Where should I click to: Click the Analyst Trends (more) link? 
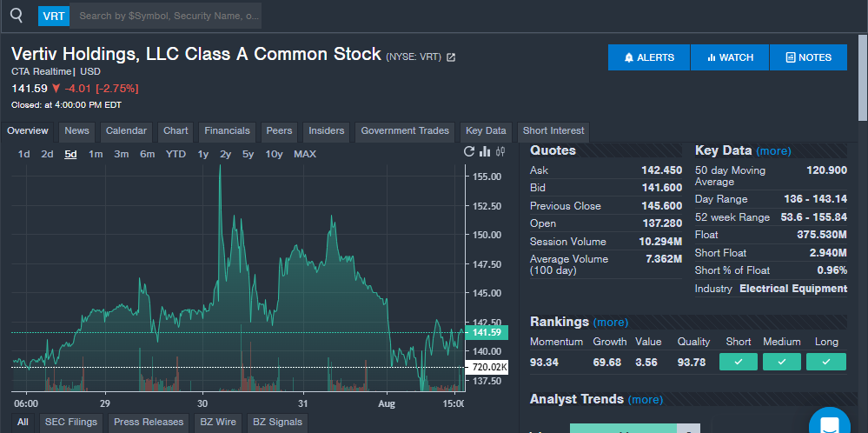[x=645, y=399]
